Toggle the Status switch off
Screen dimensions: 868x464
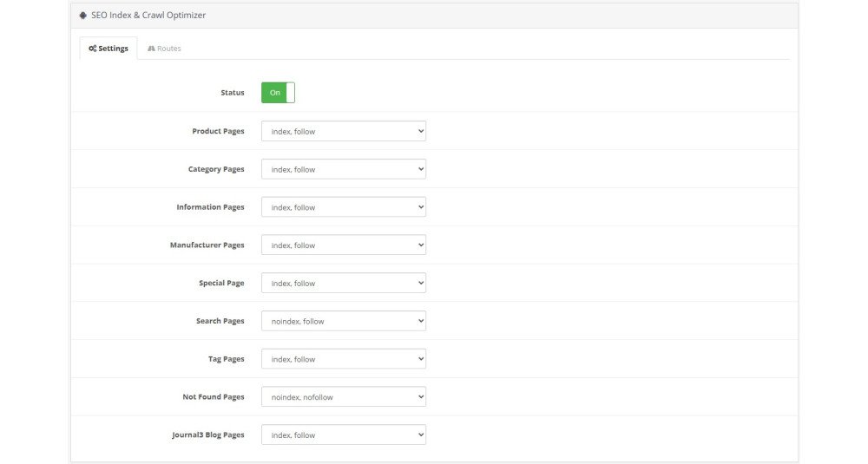pyautogui.click(x=278, y=92)
